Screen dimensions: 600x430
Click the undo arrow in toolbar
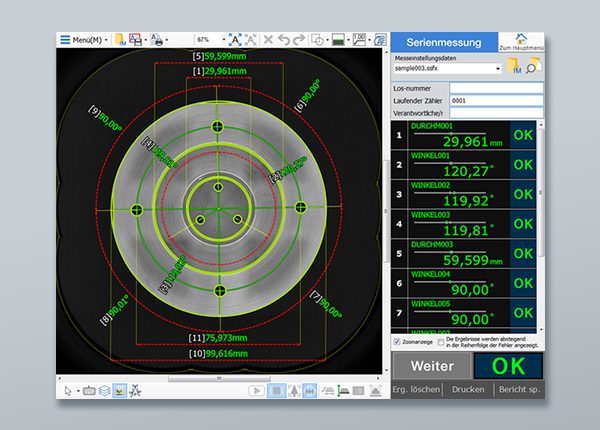284,40
